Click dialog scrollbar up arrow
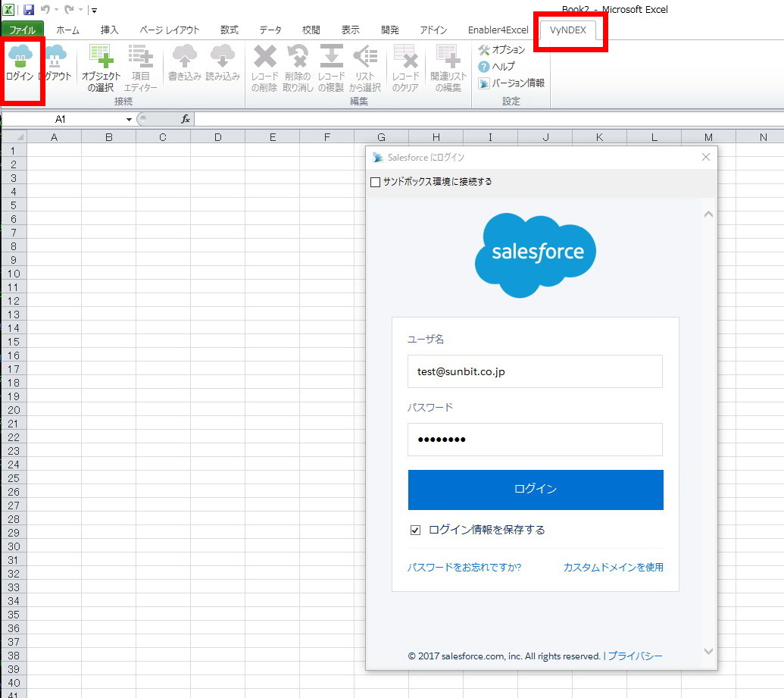The image size is (784, 698). point(708,214)
